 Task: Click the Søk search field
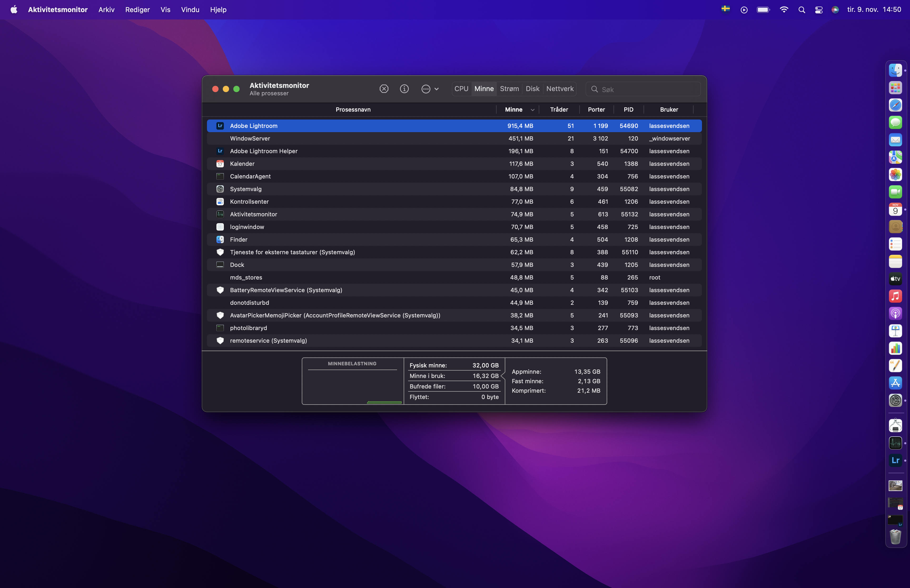643,89
